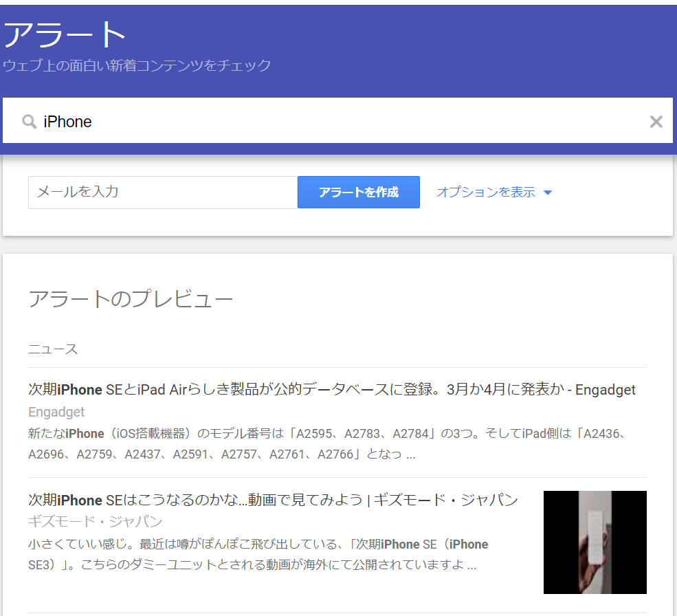
Task: Open the hand-holding-phone video thumbnail
Action: coord(595,542)
